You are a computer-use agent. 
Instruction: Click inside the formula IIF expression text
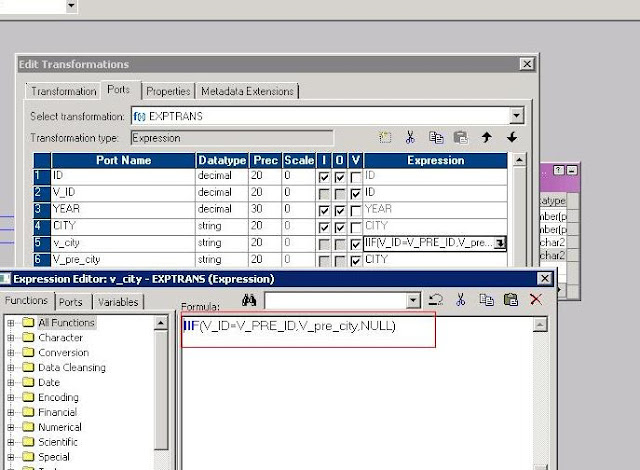tap(289, 326)
